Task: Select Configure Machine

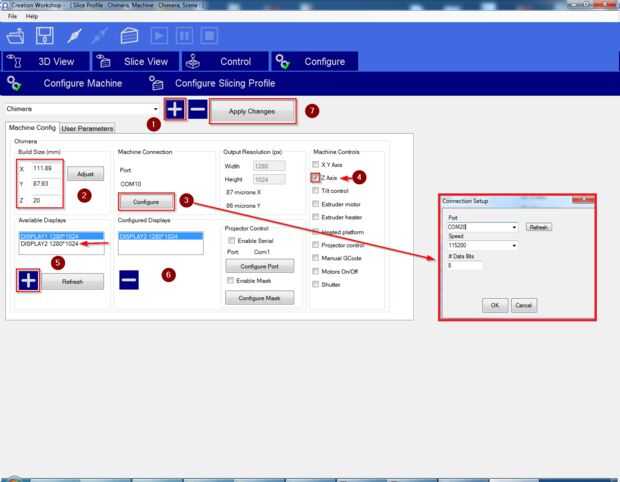Action: tap(65, 83)
